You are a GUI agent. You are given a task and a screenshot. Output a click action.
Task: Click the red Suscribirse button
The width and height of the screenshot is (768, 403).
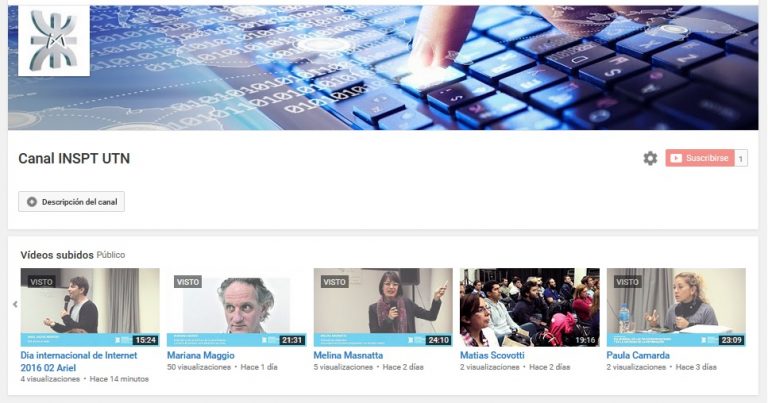click(700, 158)
